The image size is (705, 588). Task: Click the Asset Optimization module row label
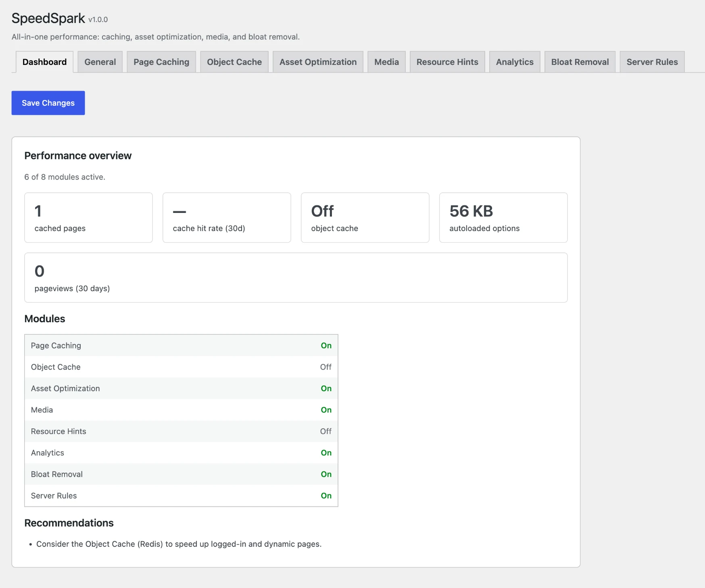65,388
